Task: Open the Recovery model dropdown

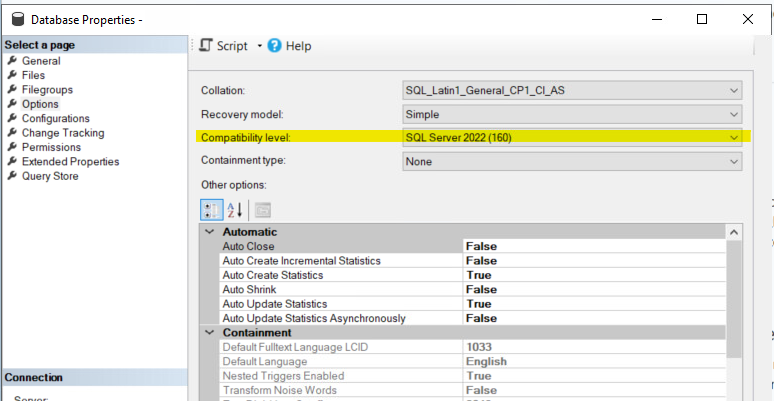Action: pyautogui.click(x=572, y=114)
